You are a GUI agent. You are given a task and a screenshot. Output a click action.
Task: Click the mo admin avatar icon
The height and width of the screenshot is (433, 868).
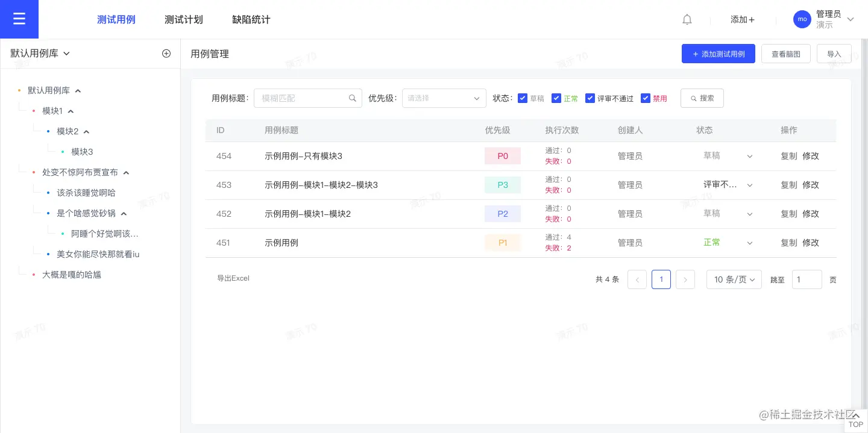tap(802, 19)
